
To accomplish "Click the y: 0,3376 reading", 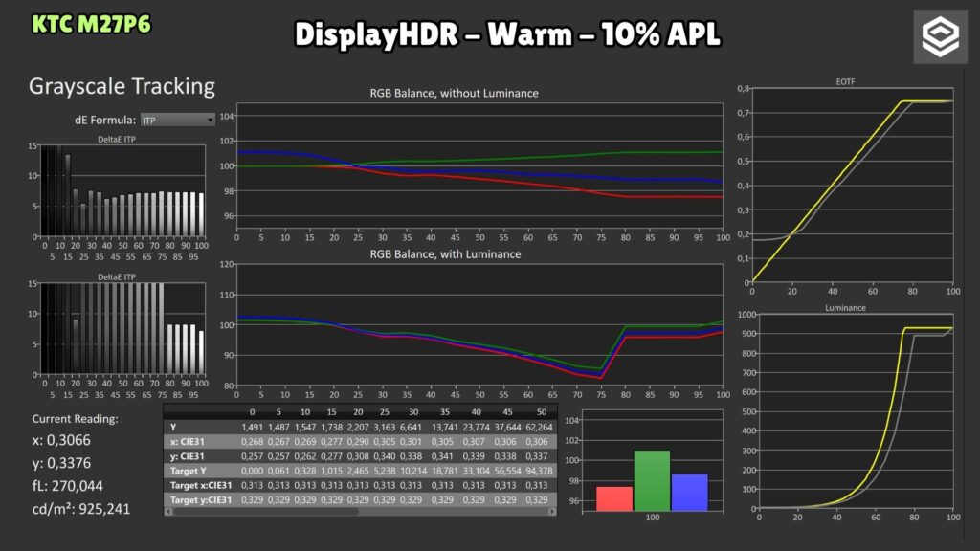I will (x=61, y=463).
